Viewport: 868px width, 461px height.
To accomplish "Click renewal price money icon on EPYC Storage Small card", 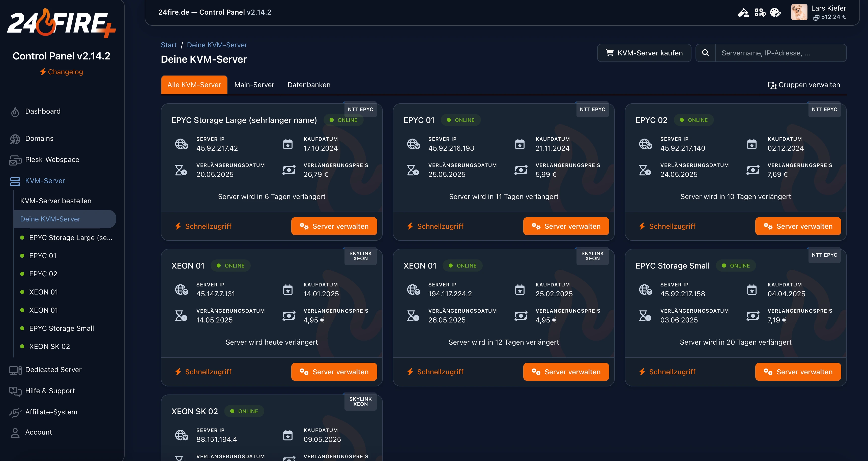I will pyautogui.click(x=753, y=316).
